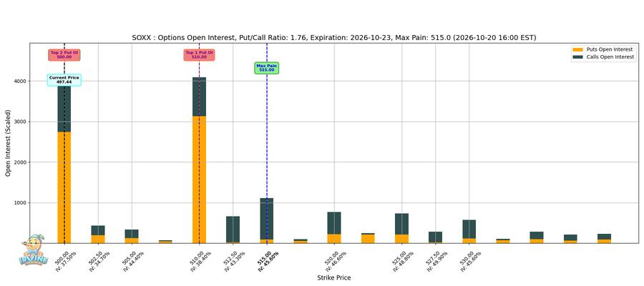
Task: Click the 510.00 IV 38.40% strike label
Action: point(200,260)
